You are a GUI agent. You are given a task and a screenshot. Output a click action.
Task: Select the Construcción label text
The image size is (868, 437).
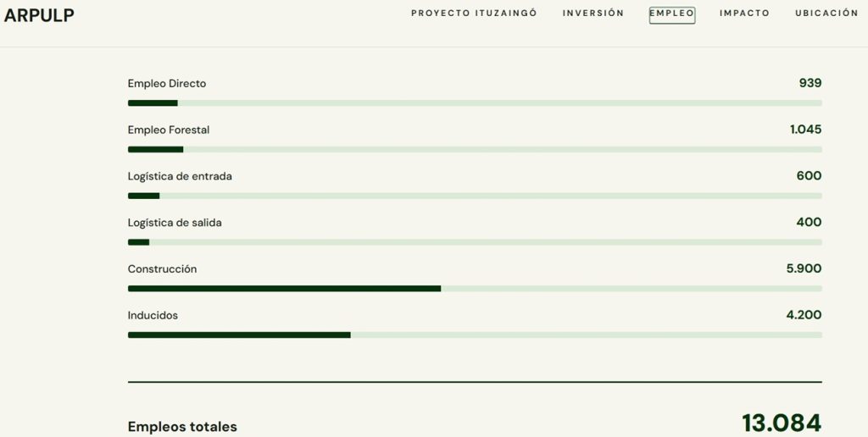162,269
